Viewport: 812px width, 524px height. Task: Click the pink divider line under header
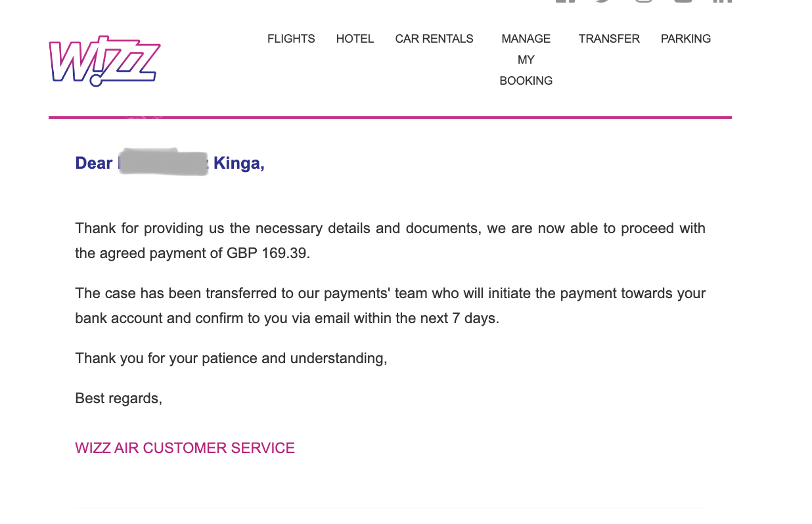point(390,118)
